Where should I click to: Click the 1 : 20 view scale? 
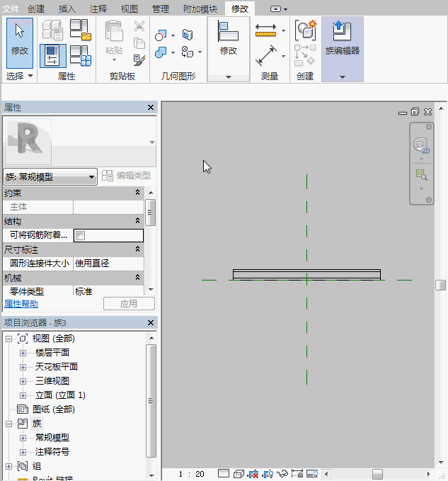pyautogui.click(x=191, y=474)
